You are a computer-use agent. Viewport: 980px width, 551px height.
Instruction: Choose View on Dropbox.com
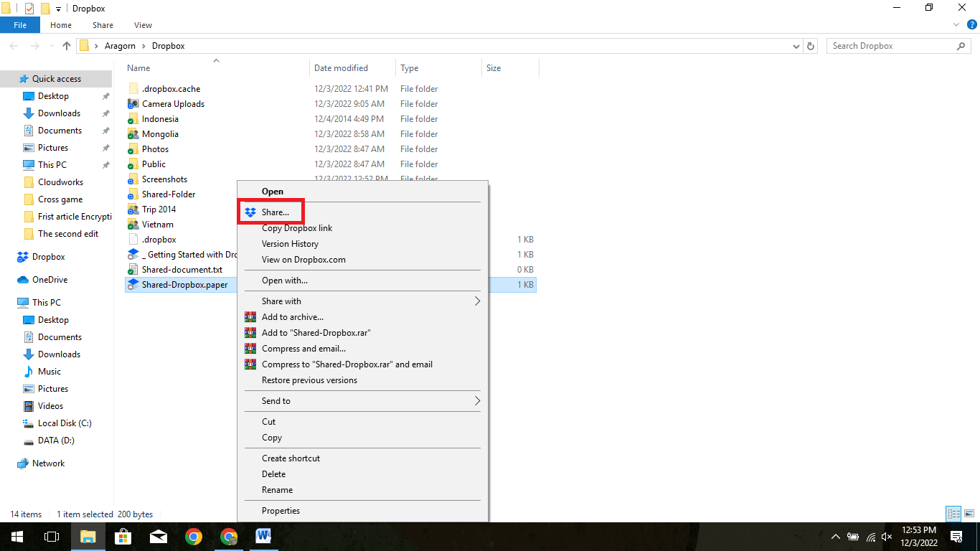coord(303,260)
